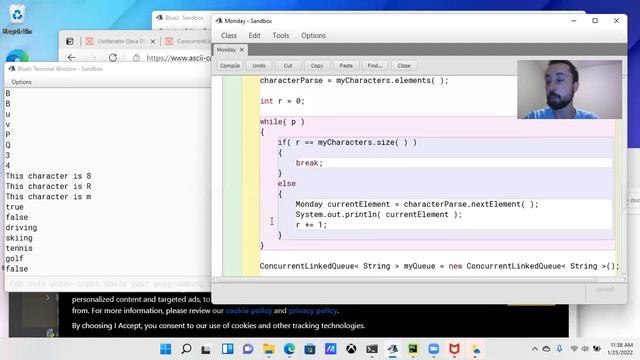Open the privacy policy link
Image resolution: width=640 pixels, height=360 pixels.
[313, 311]
